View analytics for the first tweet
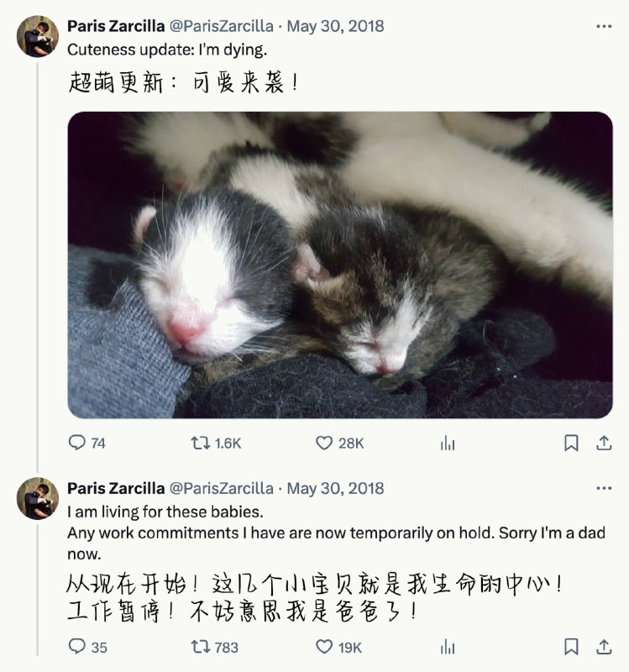This screenshot has height=672, width=629. 448,444
